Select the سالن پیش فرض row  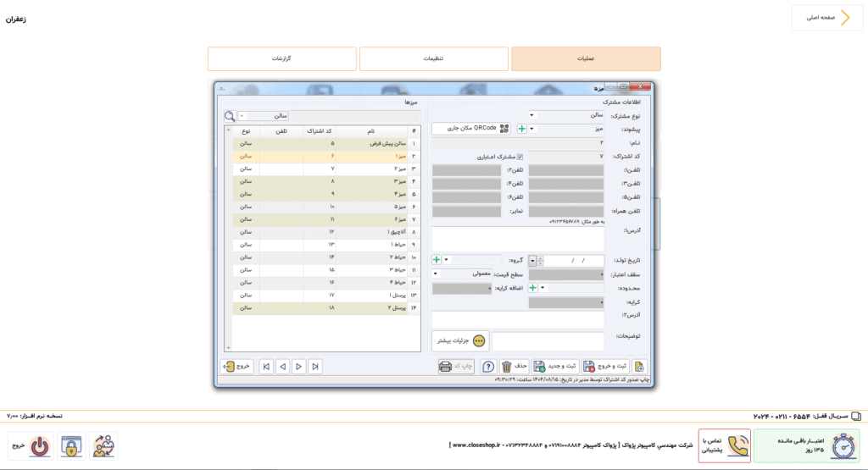(326, 144)
